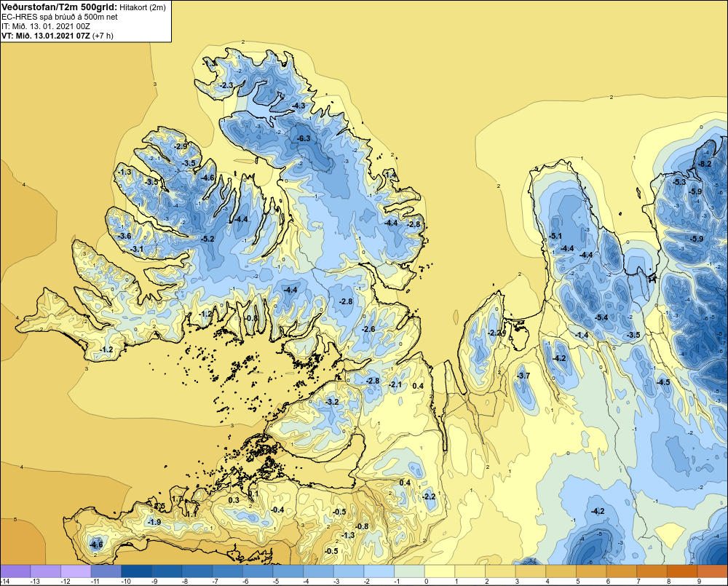
Task: Click the -3.7 temperature value on the map
Action: tap(523, 376)
